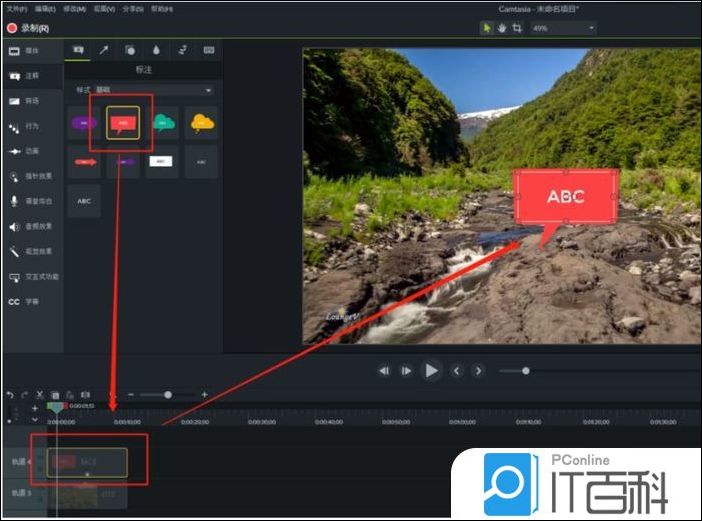This screenshot has width=702, height=521.
Task: Choose the white rectangle callout
Action: (x=162, y=162)
